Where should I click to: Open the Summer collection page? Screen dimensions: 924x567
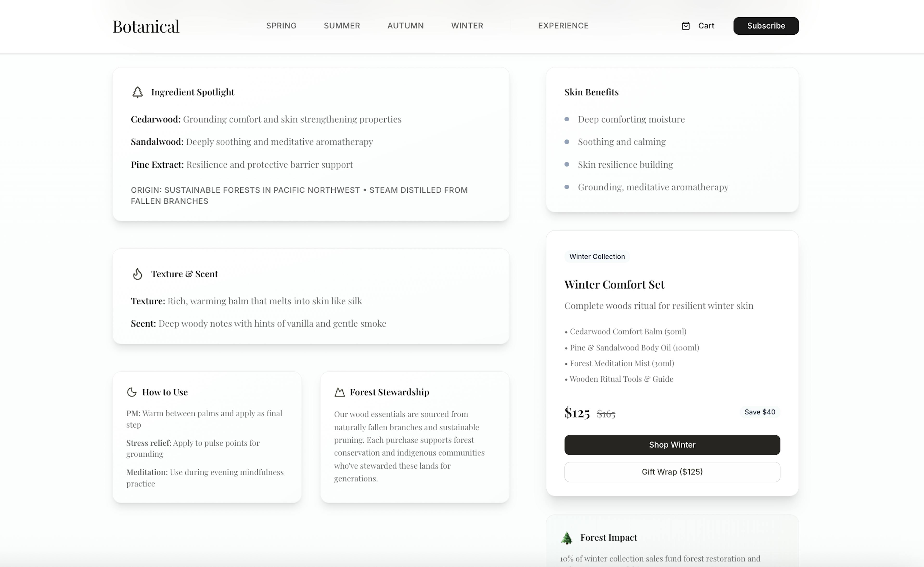point(342,26)
